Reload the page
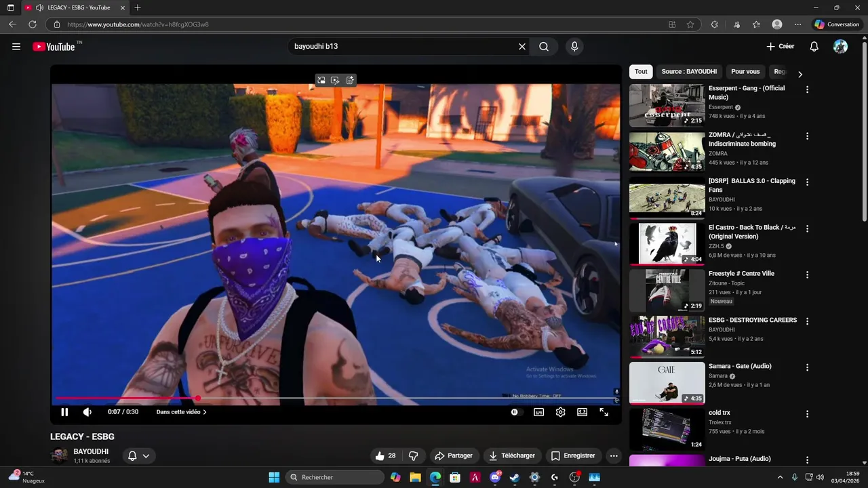Viewport: 868px width, 488px height. click(x=32, y=24)
